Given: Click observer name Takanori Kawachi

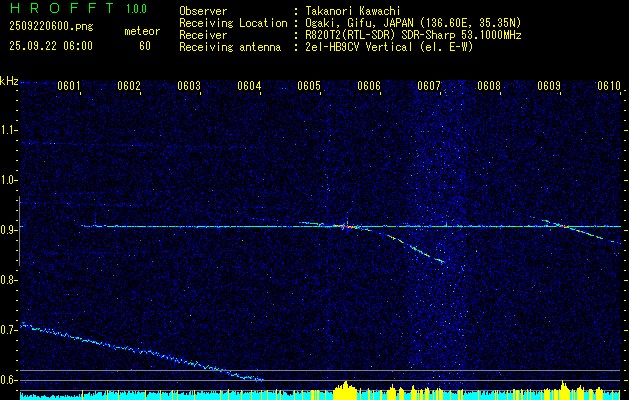Looking at the screenshot, I should [x=353, y=11].
